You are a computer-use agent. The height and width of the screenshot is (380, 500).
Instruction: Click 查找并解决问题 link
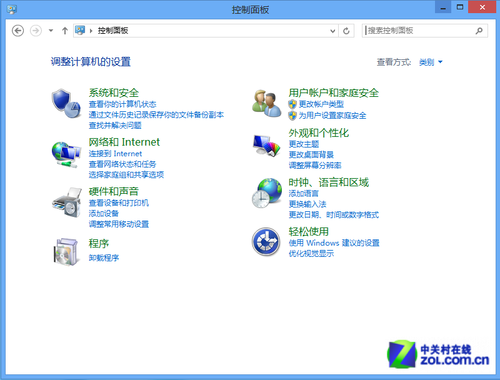point(115,125)
